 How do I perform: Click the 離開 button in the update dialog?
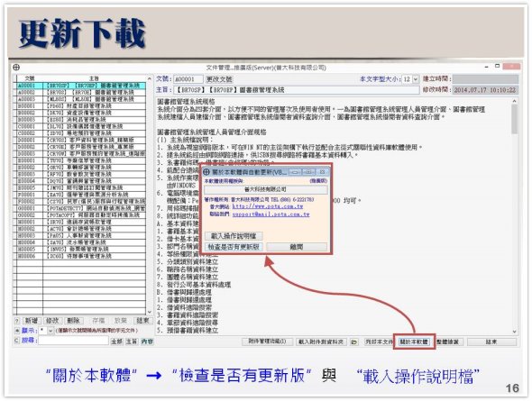pyautogui.click(x=297, y=247)
